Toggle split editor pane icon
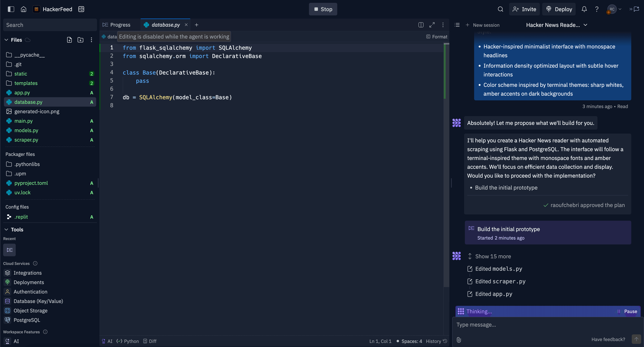Screen dimensions: 644x347 click(421, 25)
